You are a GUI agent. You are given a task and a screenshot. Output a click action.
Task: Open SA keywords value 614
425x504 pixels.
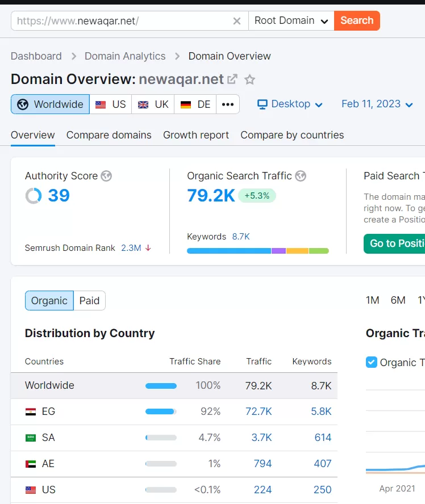(x=323, y=438)
